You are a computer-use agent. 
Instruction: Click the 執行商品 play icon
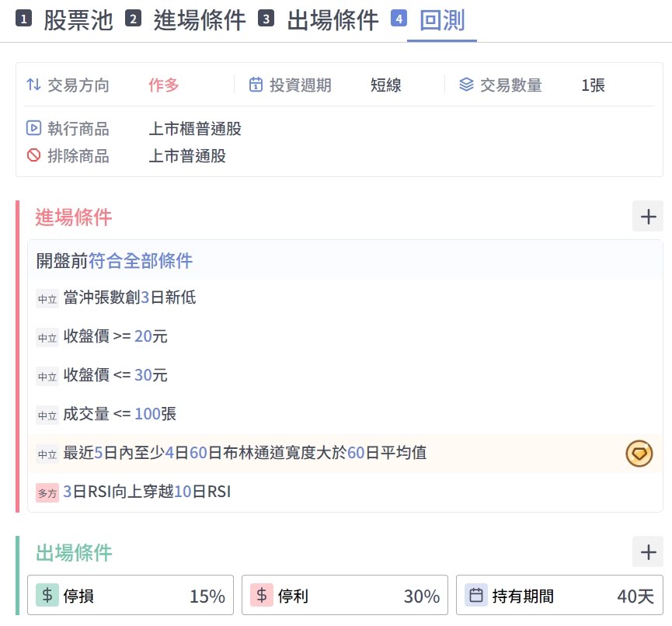tap(33, 128)
